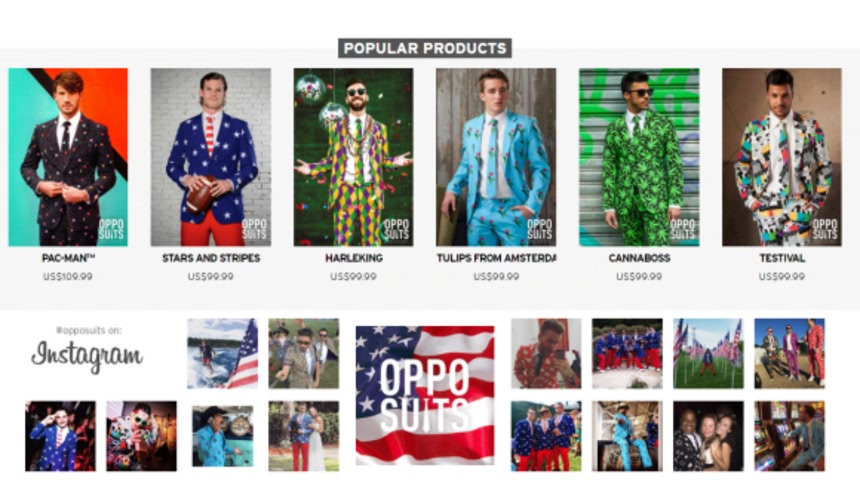Viewport: 860px width, 486px height.
Task: Open Instagram photo of jet ski with flag
Action: pyautogui.click(x=222, y=353)
